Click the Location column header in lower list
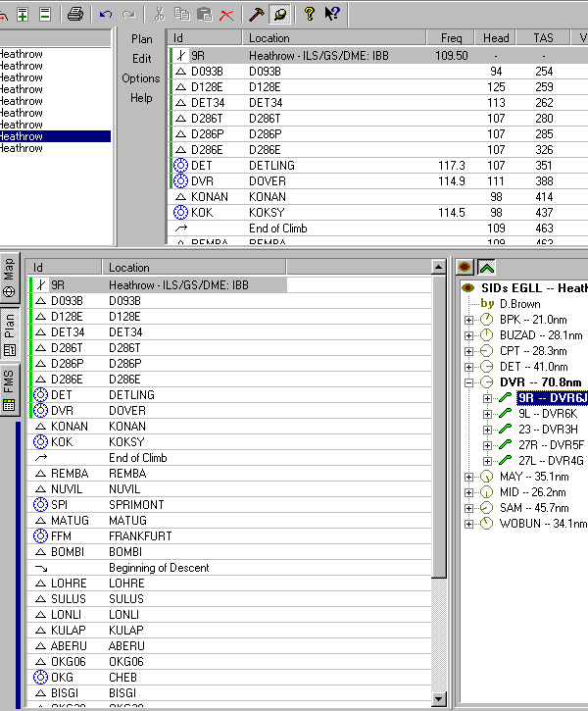Image resolution: width=588 pixels, height=711 pixels. [x=193, y=267]
